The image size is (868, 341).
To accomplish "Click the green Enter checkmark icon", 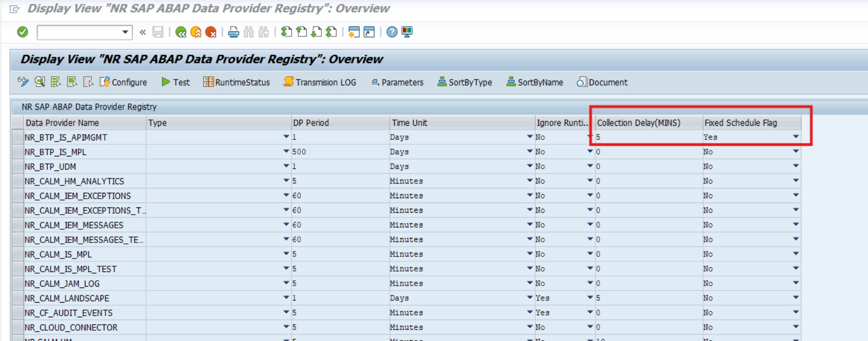I will click(x=22, y=32).
